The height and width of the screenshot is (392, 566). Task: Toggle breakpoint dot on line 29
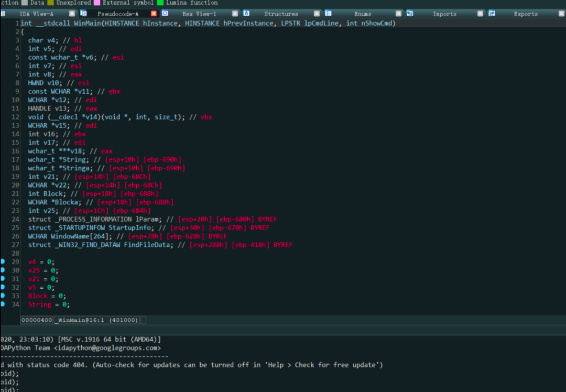tap(3, 262)
